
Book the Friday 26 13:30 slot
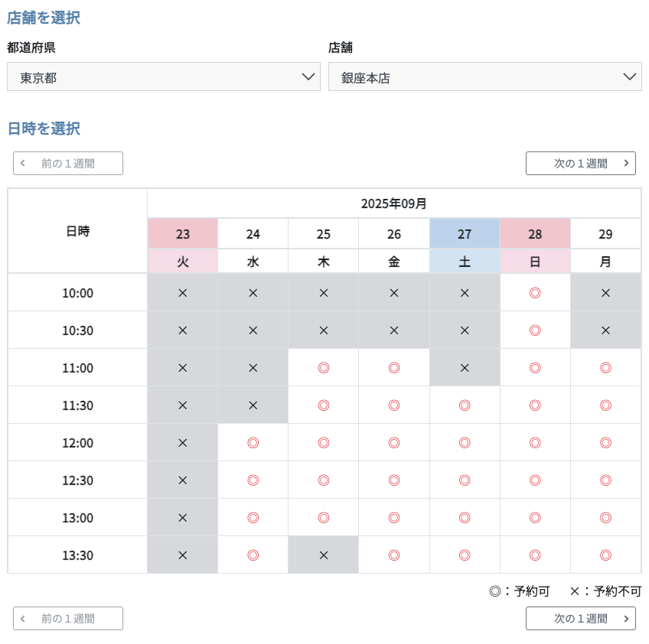(x=394, y=555)
